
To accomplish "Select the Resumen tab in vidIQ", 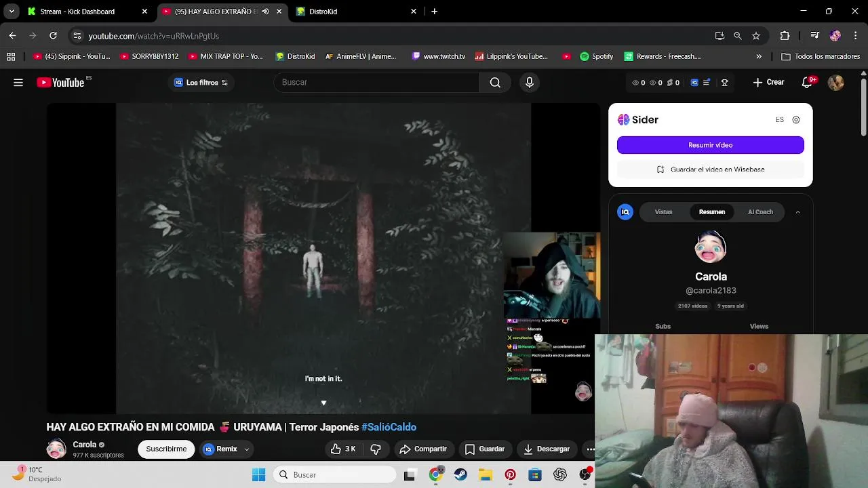I will point(712,212).
